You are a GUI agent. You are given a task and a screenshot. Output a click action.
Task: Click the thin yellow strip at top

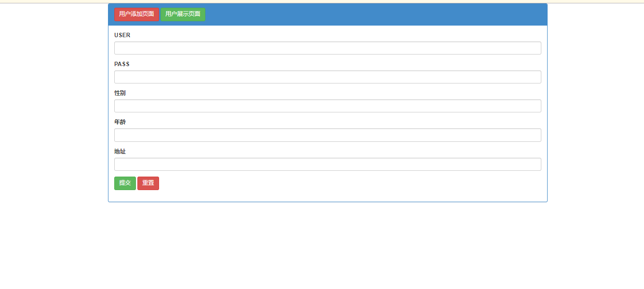[x=322, y=1]
